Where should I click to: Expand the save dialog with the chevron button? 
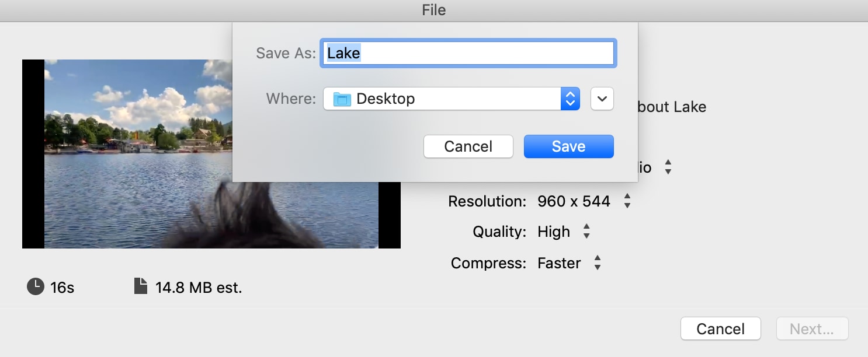point(602,99)
